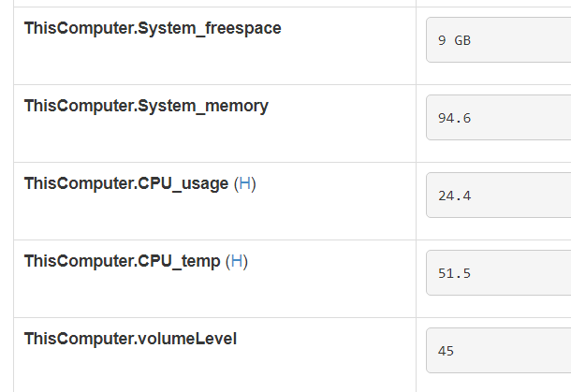Image resolution: width=571 pixels, height=392 pixels.
Task: Click the '9 GB' text value
Action: (x=453, y=41)
